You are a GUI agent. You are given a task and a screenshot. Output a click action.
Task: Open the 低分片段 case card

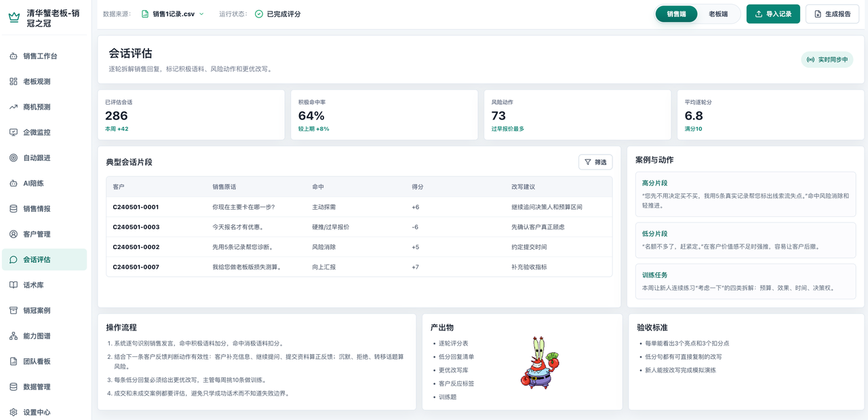pos(745,240)
